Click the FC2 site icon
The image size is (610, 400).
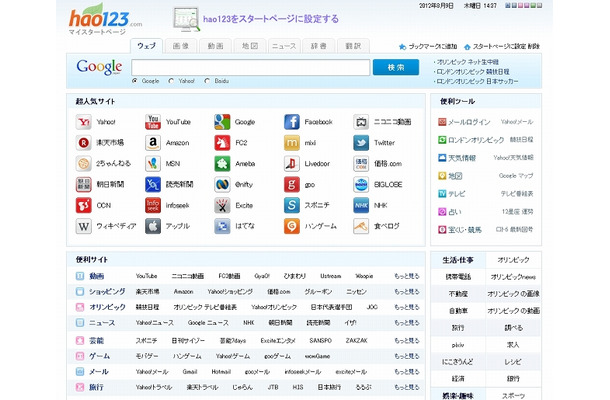(x=222, y=143)
